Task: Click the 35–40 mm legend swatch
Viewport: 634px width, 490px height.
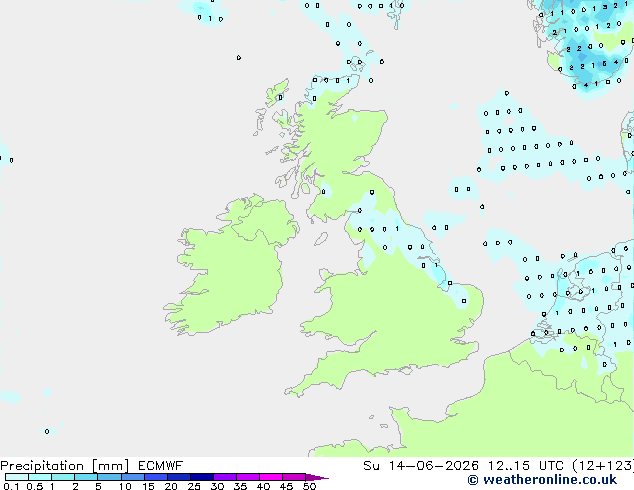Action: tap(247, 477)
